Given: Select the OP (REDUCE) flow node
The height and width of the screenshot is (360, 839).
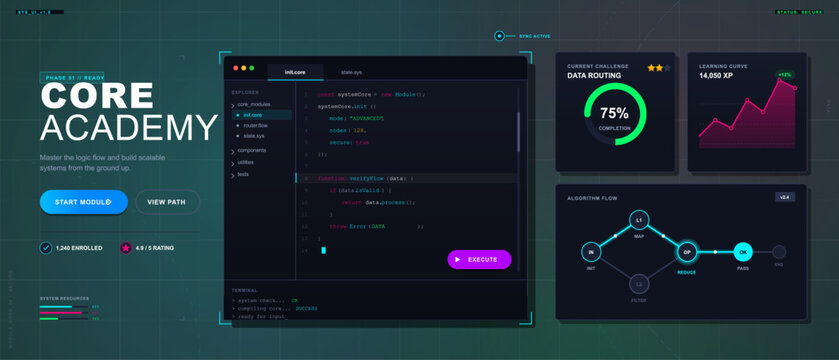Looking at the screenshot, I should tap(687, 252).
